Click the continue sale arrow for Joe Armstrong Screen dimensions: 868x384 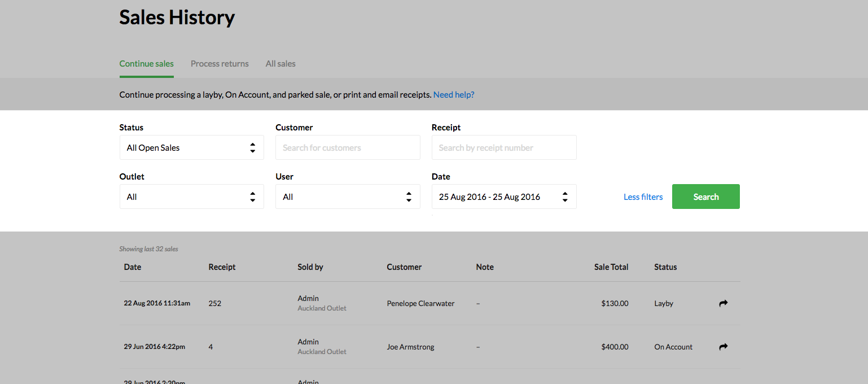(723, 347)
